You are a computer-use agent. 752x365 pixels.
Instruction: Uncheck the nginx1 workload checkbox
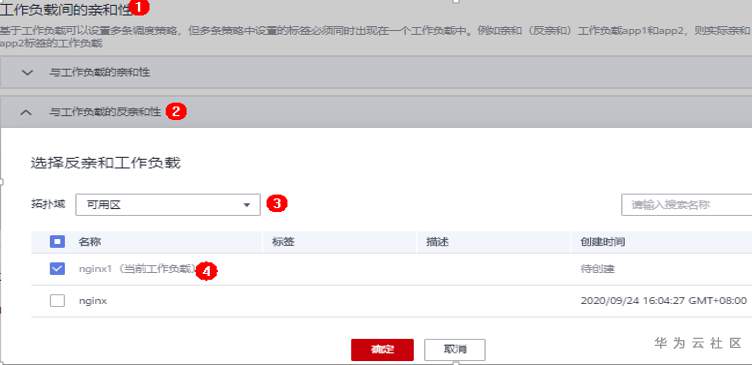57,269
